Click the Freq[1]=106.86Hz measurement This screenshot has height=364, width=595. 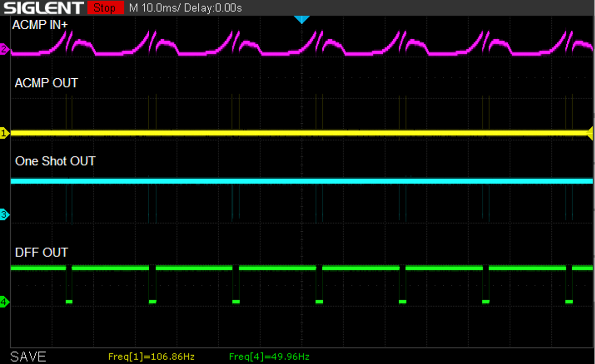coord(151,356)
